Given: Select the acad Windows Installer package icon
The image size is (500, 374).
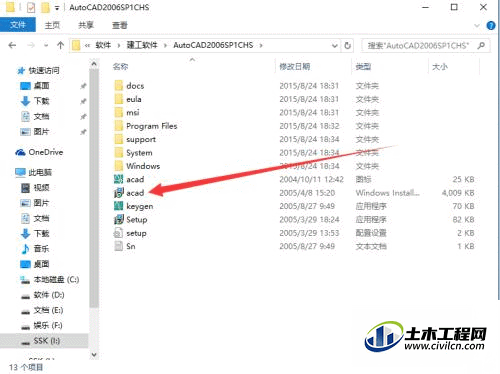Looking at the screenshot, I should [119, 193].
